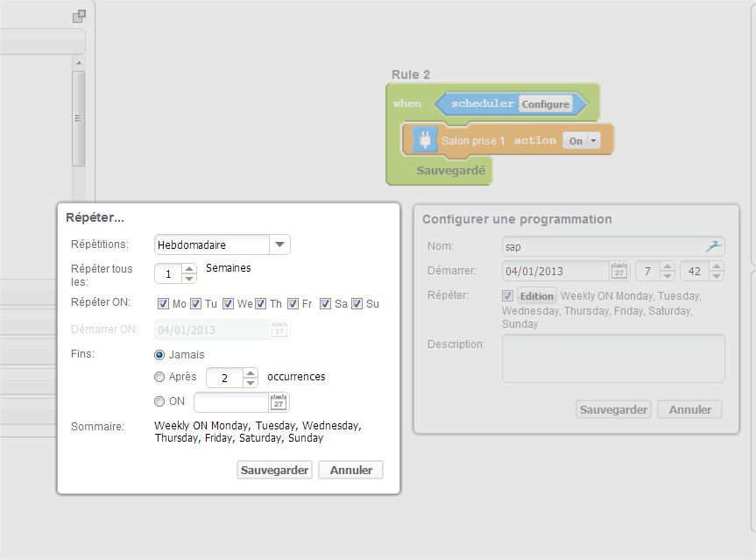Uncheck the Monday (Mo) checkbox
Image resolution: width=756 pixels, height=560 pixels.
(x=164, y=304)
